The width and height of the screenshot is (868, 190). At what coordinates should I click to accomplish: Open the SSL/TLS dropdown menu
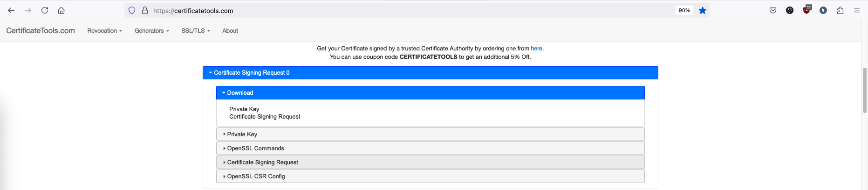point(196,31)
